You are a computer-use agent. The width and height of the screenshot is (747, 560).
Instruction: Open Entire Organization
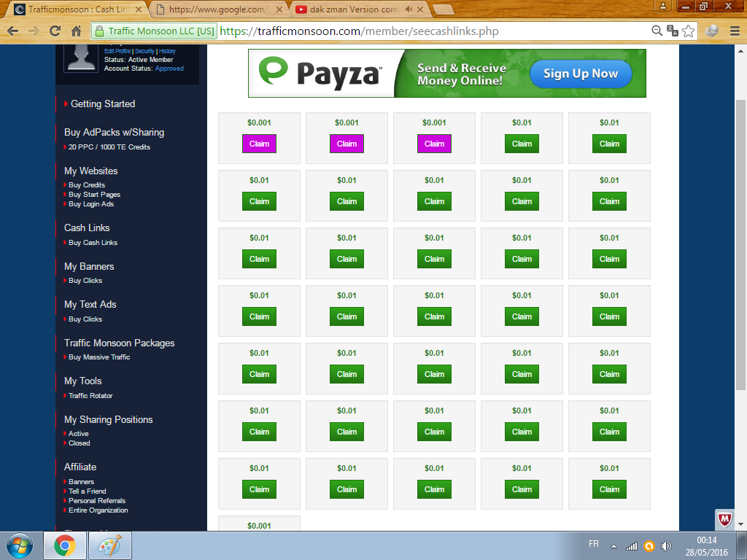tap(98, 510)
